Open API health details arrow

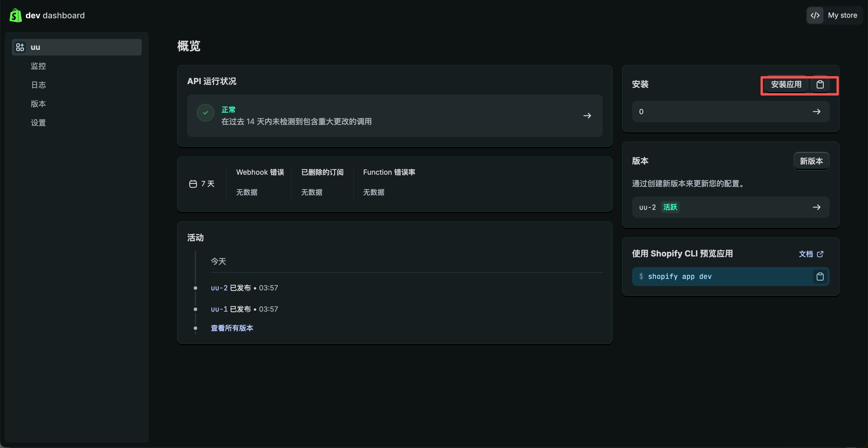coord(587,116)
